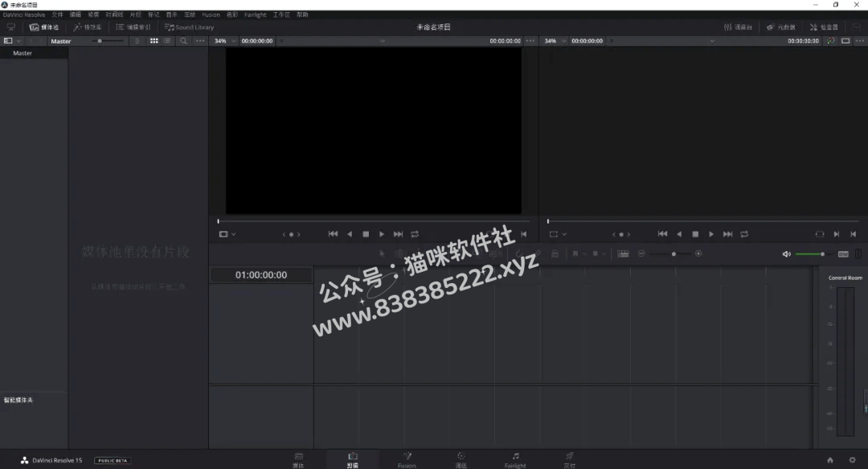Go to first frame in timeline viewer
The image size is (868, 469).
[662, 234]
